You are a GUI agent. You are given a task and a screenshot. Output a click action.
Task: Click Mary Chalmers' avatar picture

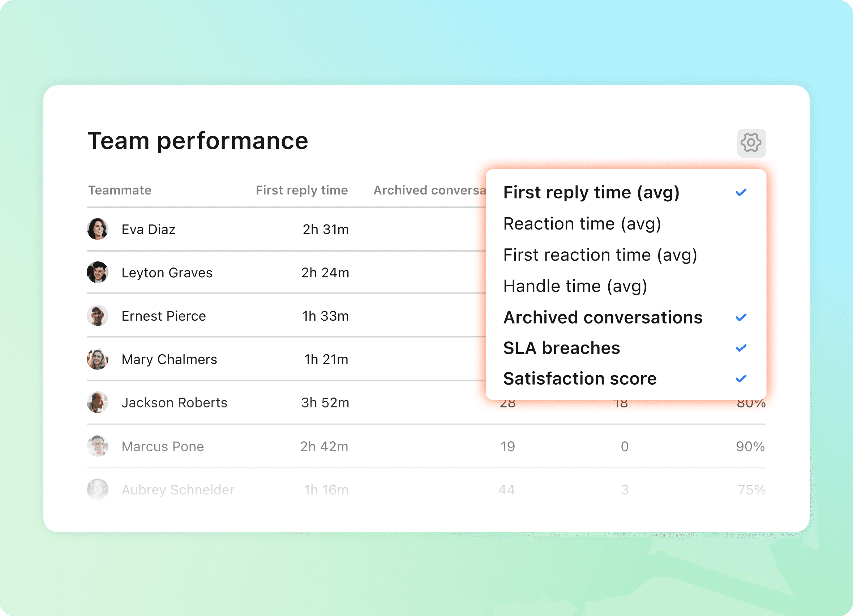98,359
